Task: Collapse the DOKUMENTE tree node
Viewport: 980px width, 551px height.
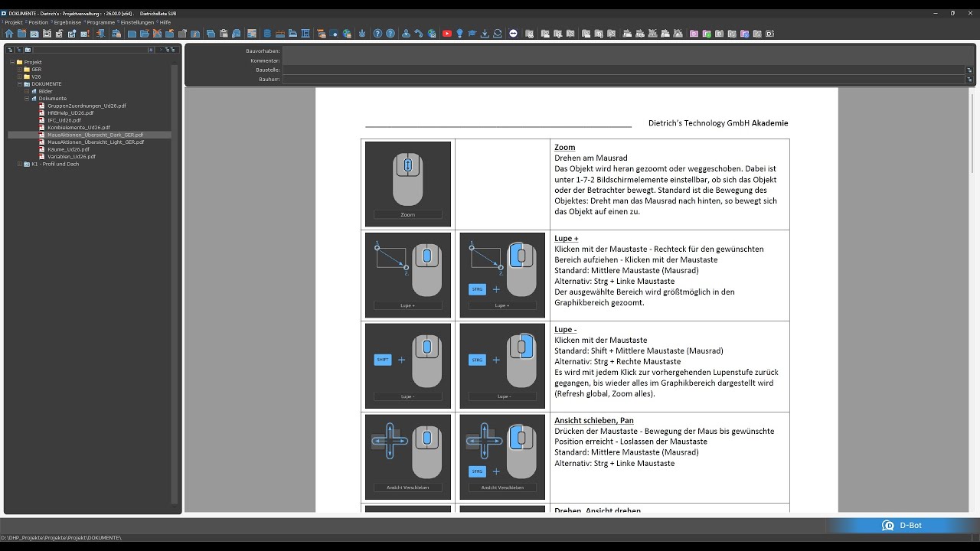Action: coord(19,84)
